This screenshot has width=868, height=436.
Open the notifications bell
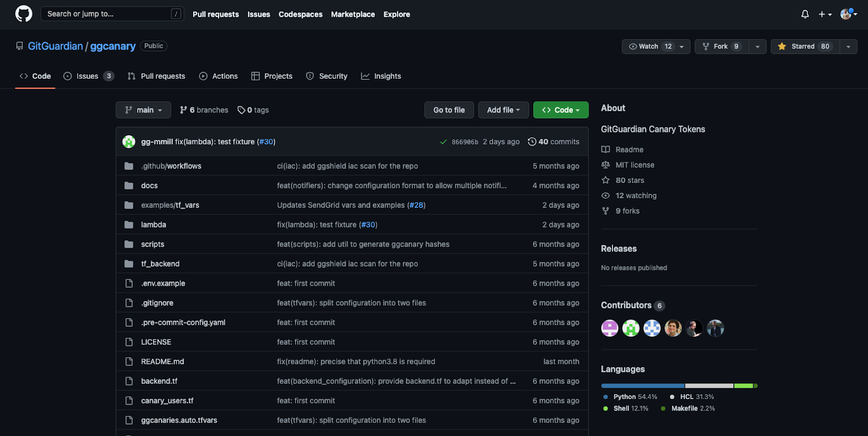click(x=805, y=14)
